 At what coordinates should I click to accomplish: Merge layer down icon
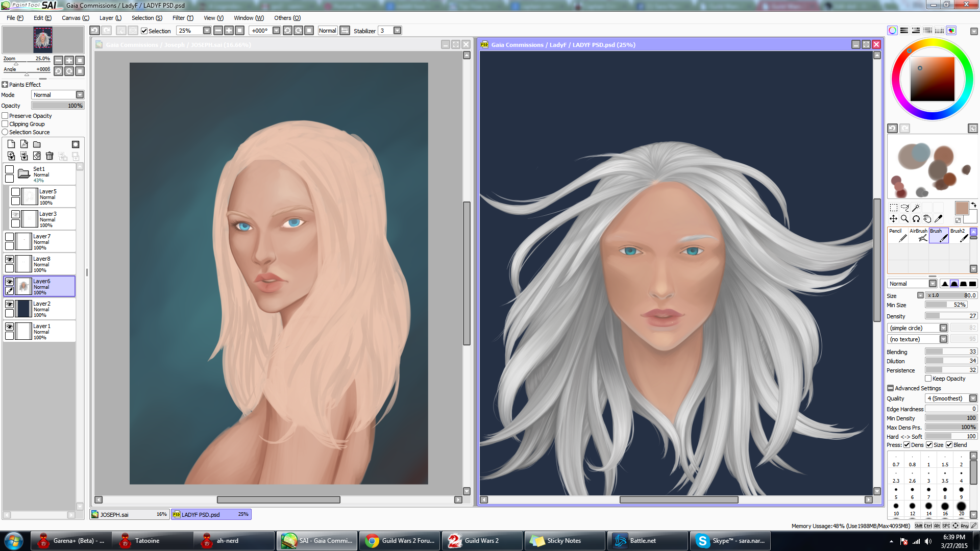(24, 156)
